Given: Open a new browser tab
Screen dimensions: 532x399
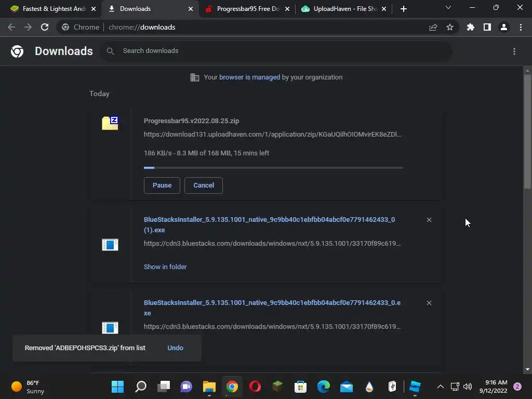Looking at the screenshot, I should click(x=403, y=9).
